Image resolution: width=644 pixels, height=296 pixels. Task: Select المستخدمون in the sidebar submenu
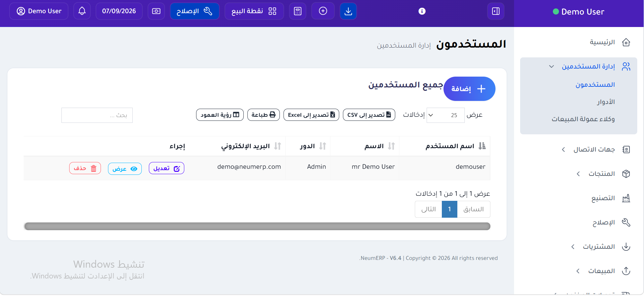(595, 84)
